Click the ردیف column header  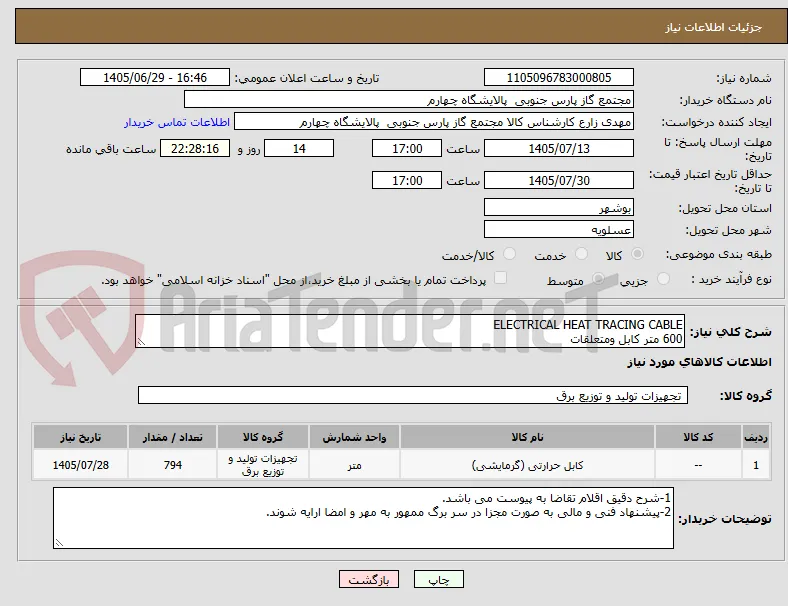pyautogui.click(x=756, y=437)
